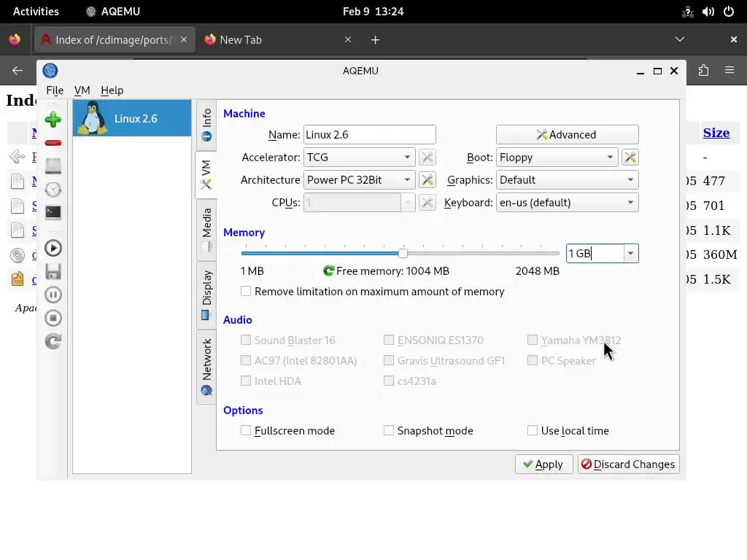Open the VM snapshots clock icon

click(53, 190)
